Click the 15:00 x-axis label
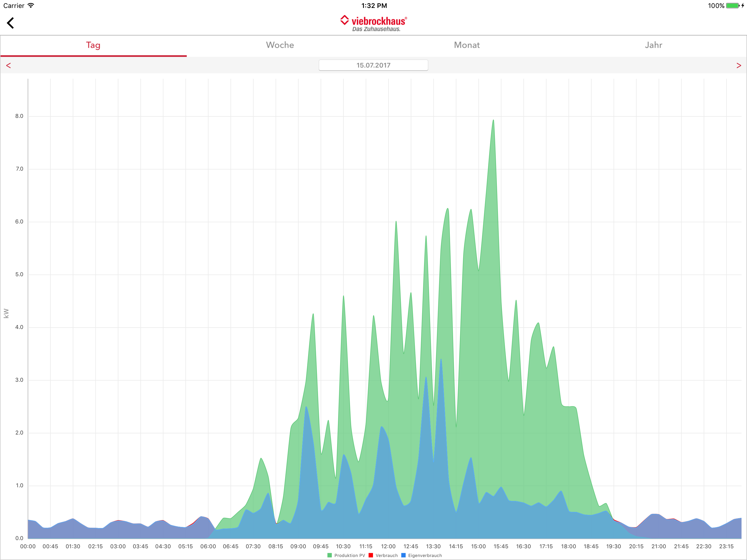Viewport: 747px width, 560px height. [x=478, y=546]
